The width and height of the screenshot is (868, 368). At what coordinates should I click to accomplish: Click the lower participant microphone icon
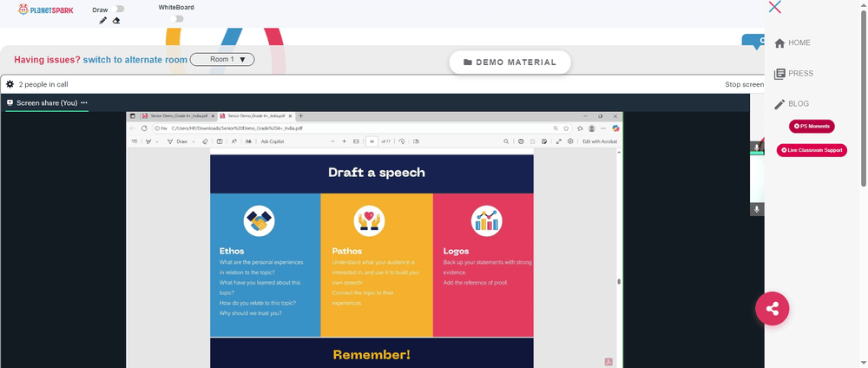[757, 209]
